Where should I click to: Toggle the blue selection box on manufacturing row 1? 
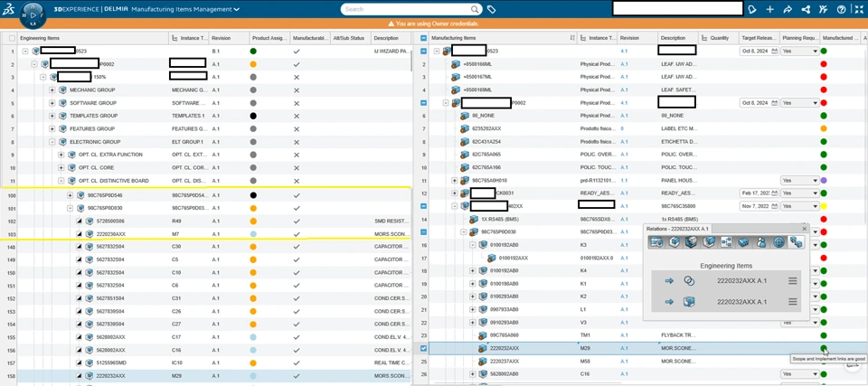[423, 51]
